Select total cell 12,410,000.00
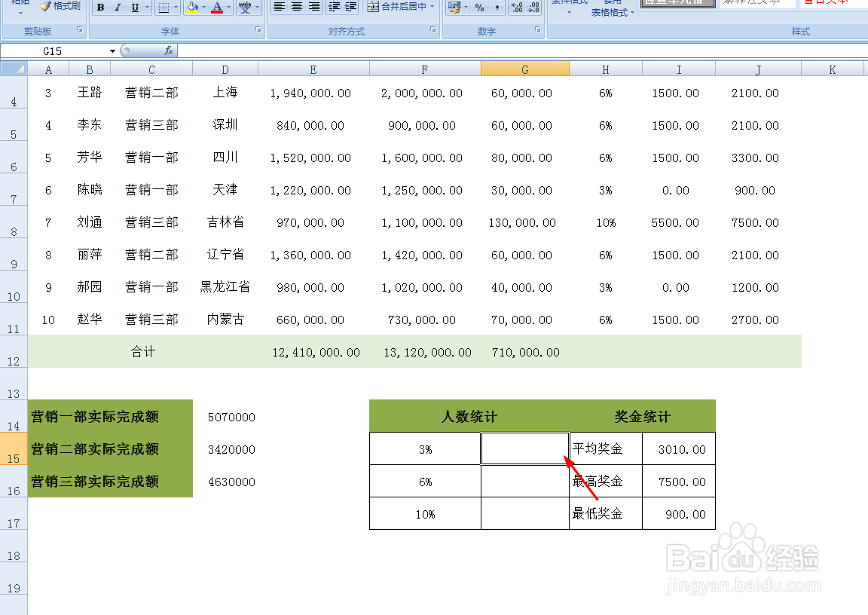Screen dimensions: 868x615 (314, 351)
